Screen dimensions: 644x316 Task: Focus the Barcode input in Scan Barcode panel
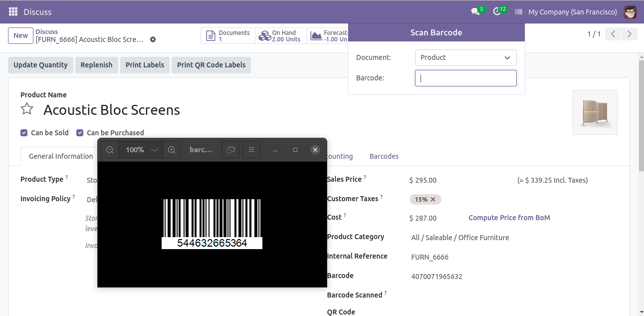[x=465, y=78]
